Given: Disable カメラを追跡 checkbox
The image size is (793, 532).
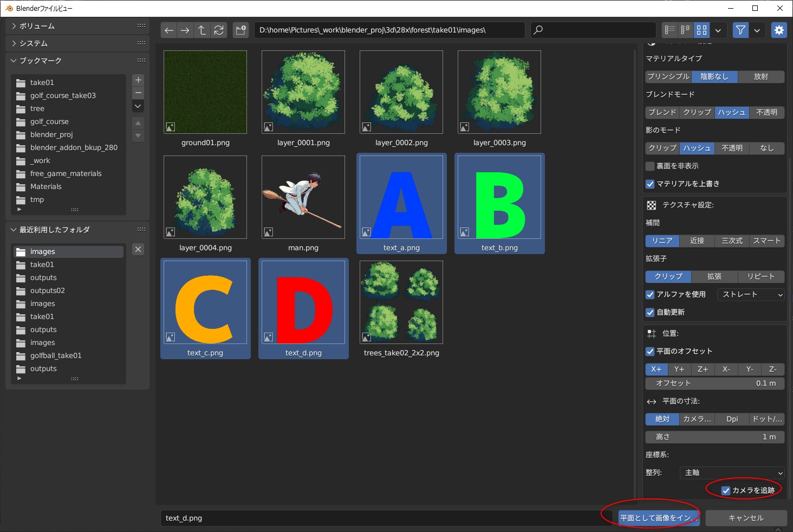Looking at the screenshot, I should (726, 491).
